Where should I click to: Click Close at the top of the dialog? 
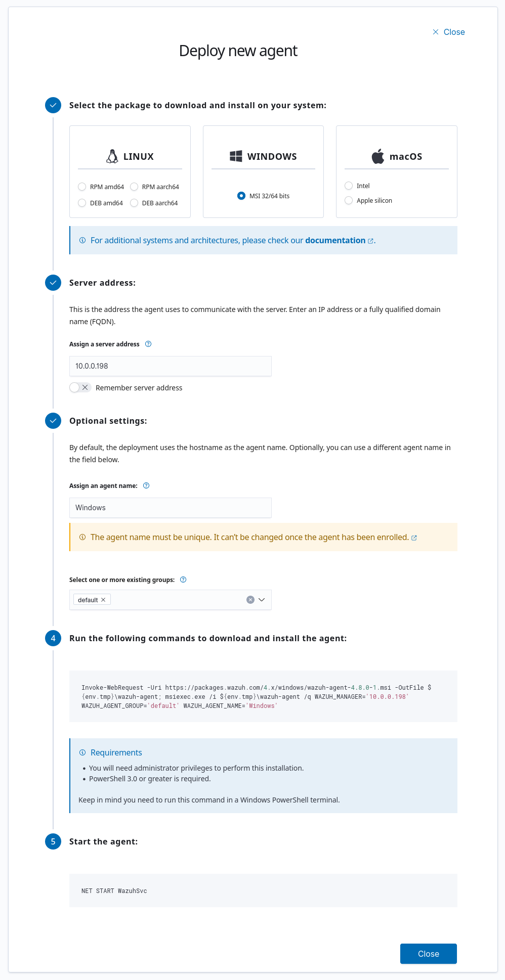pos(449,31)
